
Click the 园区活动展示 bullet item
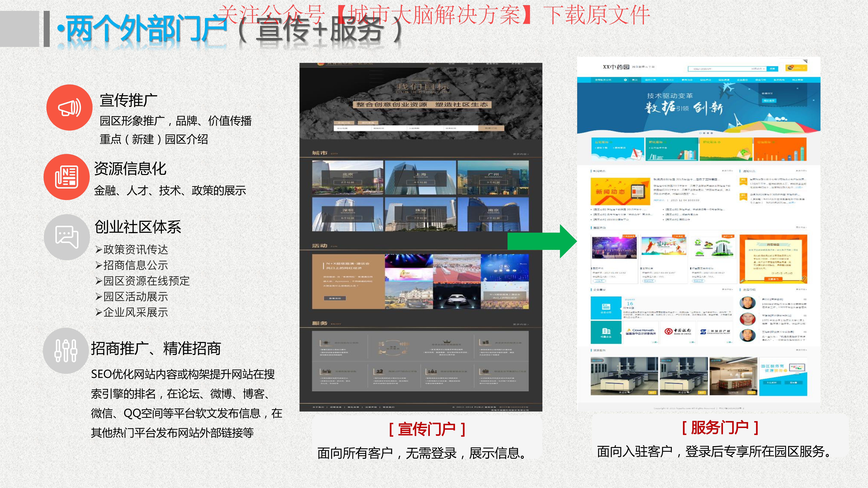pos(132,297)
